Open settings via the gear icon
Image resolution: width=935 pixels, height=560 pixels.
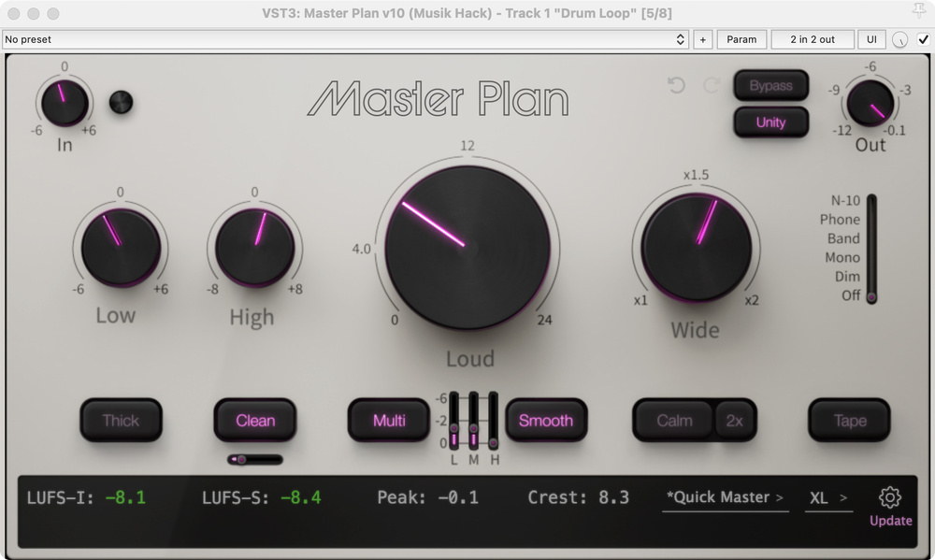[x=890, y=497]
